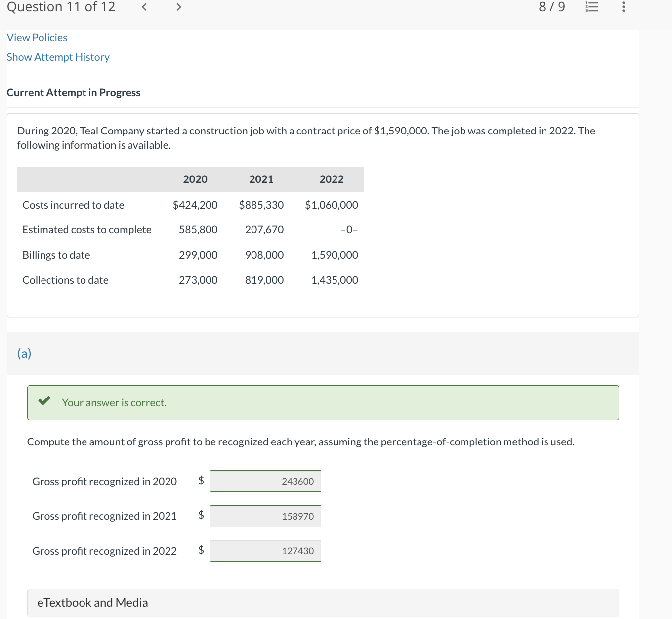Click the 'Your answer is correct.' message
The image size is (672, 619).
click(114, 403)
